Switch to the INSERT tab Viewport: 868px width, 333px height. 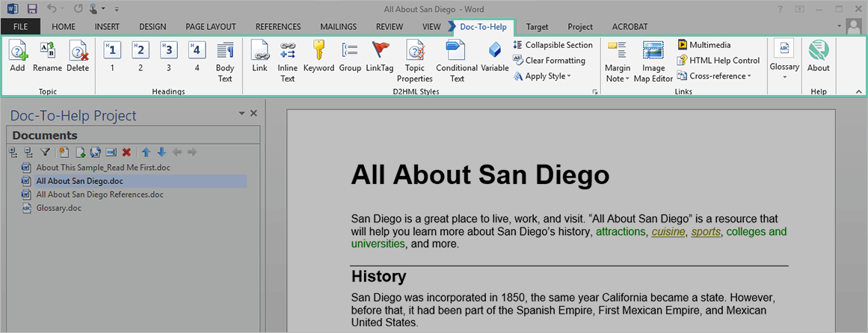click(107, 26)
